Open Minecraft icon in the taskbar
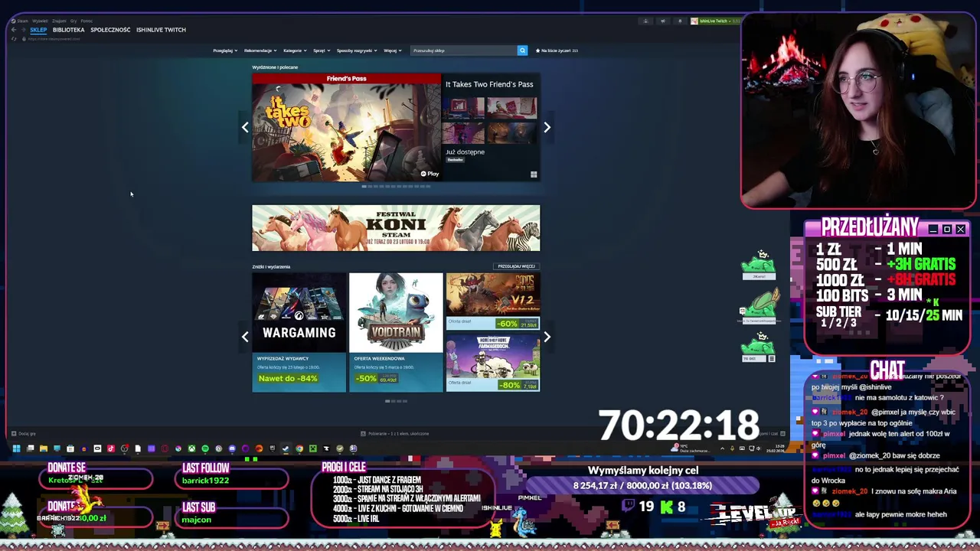Screen dimensions: 980x551 (312, 448)
